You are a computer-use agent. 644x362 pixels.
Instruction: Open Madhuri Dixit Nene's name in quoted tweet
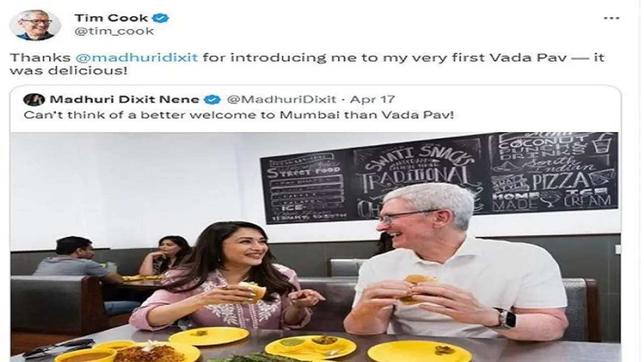point(124,99)
